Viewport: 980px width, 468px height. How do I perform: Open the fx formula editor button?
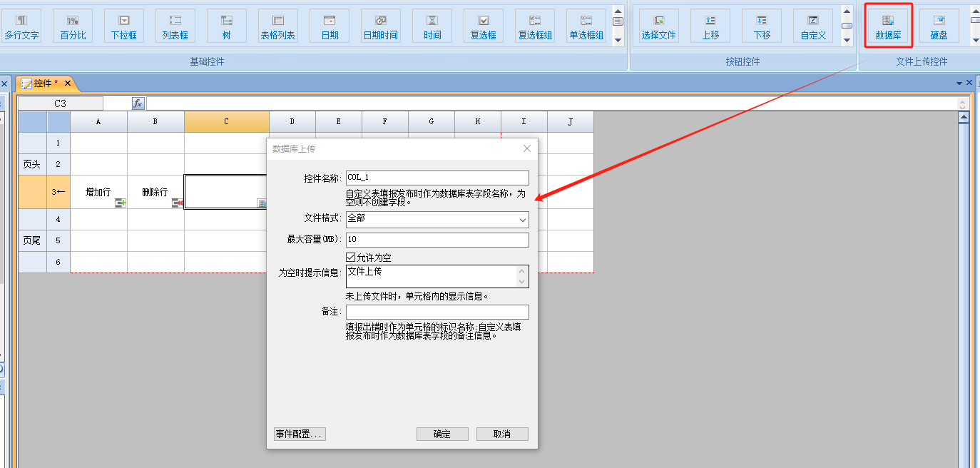click(x=138, y=103)
